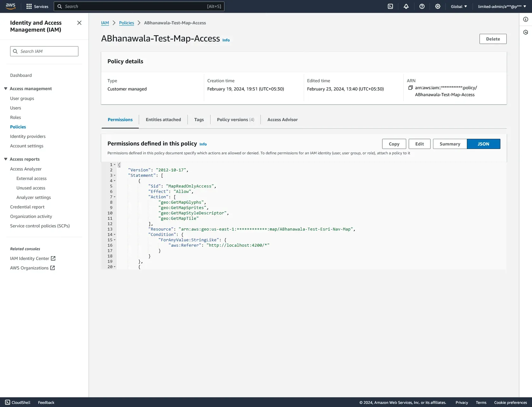Open Info link next to policy title
Screen dimensions: 532x407
click(226, 40)
